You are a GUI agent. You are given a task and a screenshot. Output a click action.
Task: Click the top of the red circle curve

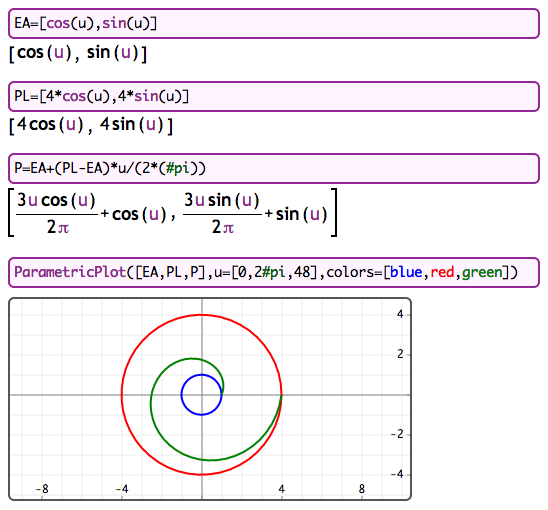click(x=201, y=315)
